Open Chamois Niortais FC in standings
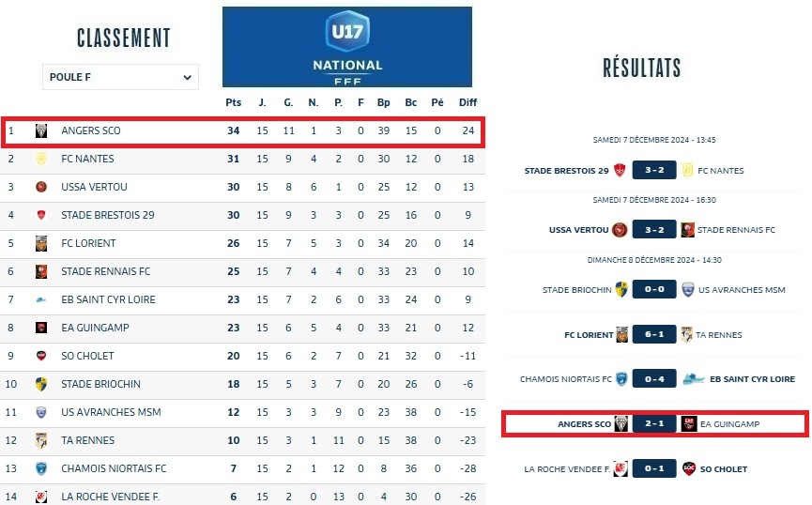 click(114, 469)
